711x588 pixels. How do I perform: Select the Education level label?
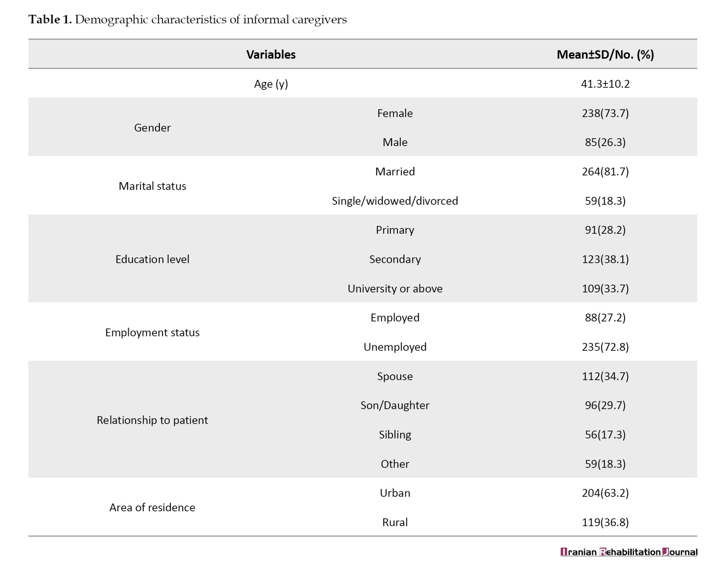point(152,259)
